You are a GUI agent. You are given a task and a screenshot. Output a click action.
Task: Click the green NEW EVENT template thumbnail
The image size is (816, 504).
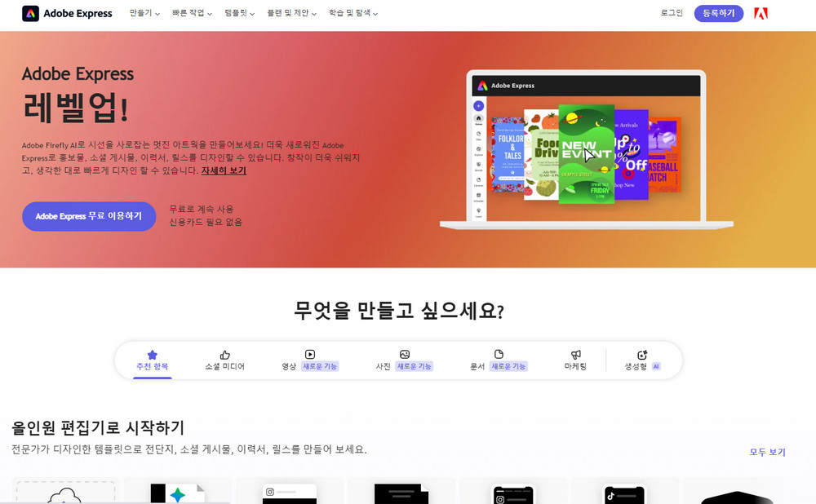[587, 153]
